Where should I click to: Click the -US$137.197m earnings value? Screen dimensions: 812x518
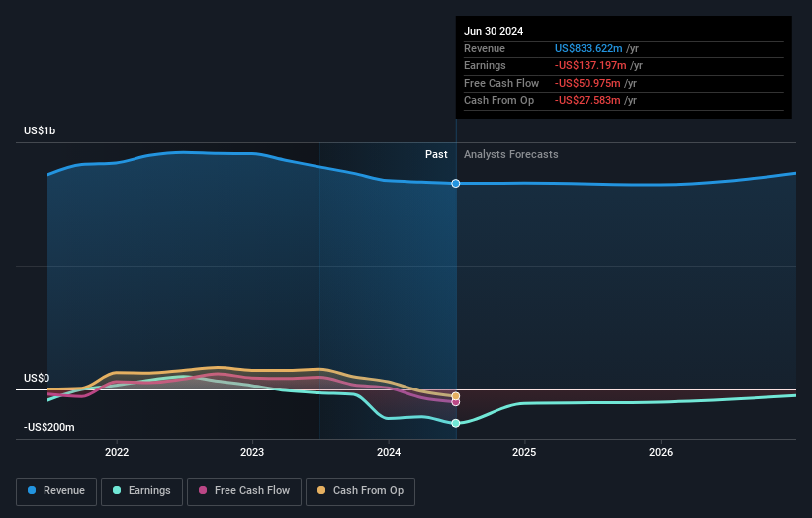(590, 65)
